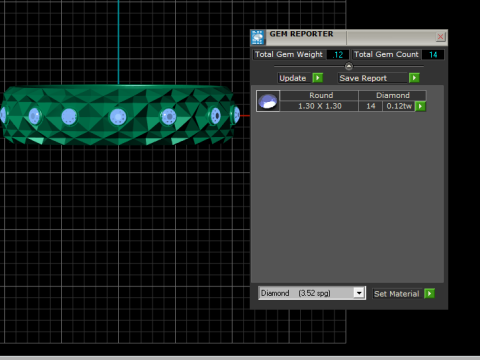Click the Gem Reporter title bar
This screenshot has width=480, height=360.
[349, 37]
